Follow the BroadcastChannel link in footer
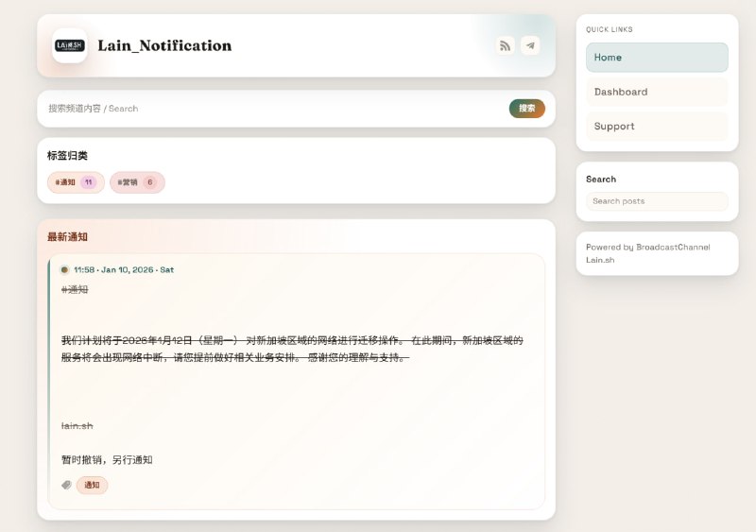Screen dimensions: 756x532 point(673,247)
